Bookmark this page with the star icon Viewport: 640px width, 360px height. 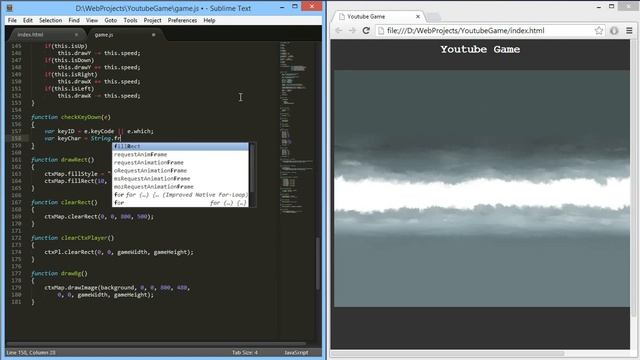pyautogui.click(x=598, y=31)
